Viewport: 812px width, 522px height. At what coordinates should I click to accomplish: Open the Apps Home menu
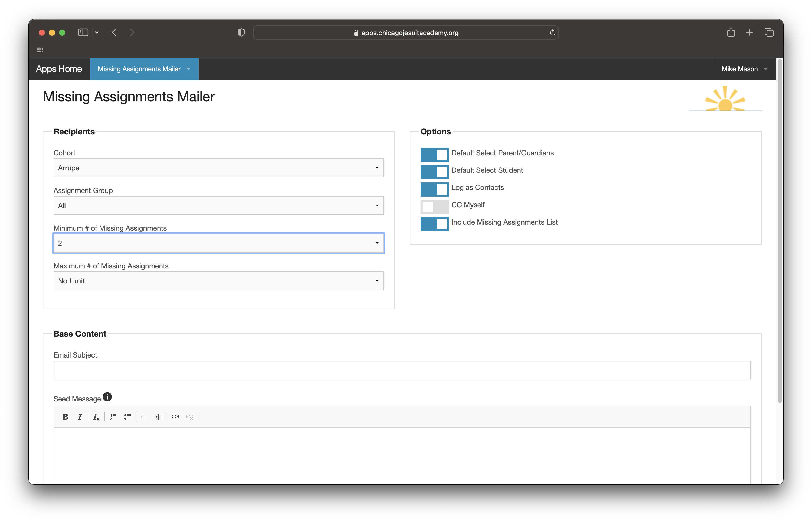click(59, 68)
